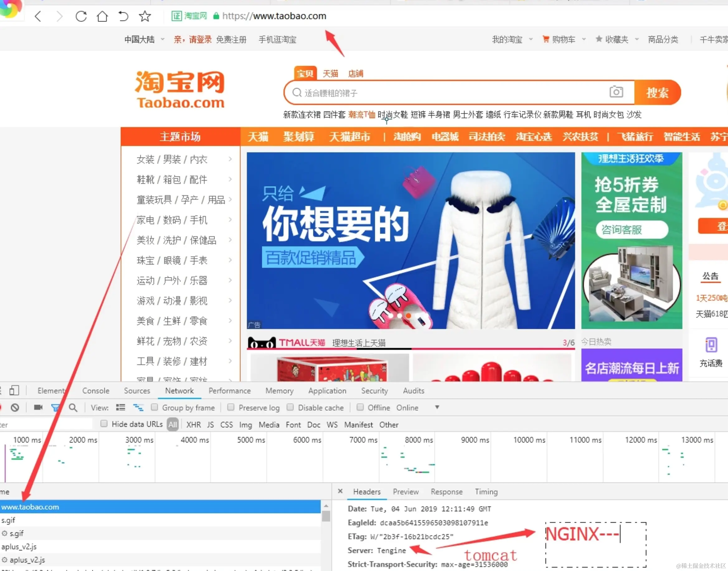Refresh the page via reload icon
Screen dimensions: 728x571
click(81, 16)
